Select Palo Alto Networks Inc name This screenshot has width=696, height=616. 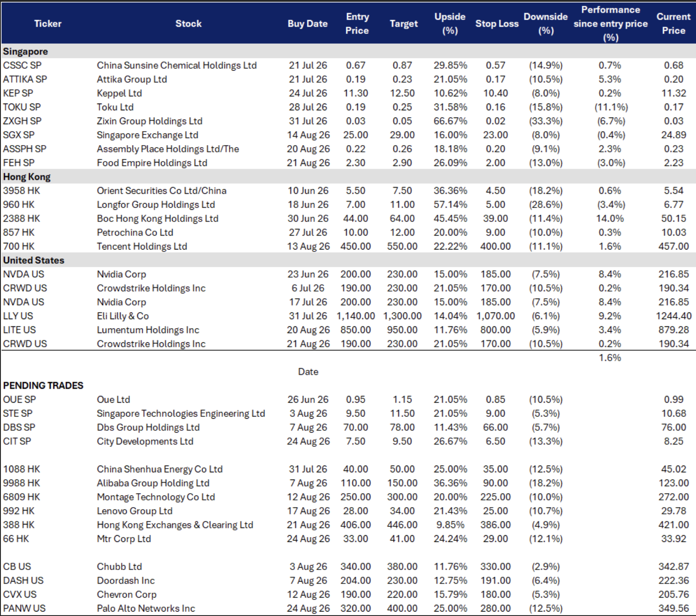pyautogui.click(x=146, y=608)
